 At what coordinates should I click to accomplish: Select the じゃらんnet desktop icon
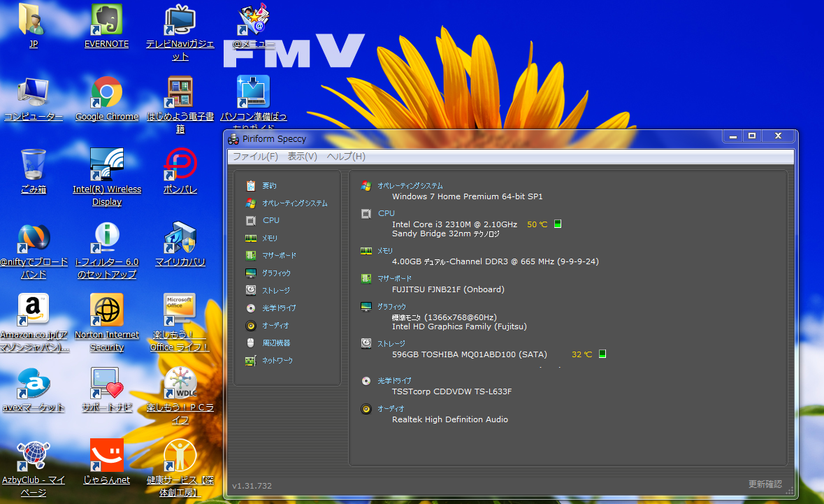[107, 462]
